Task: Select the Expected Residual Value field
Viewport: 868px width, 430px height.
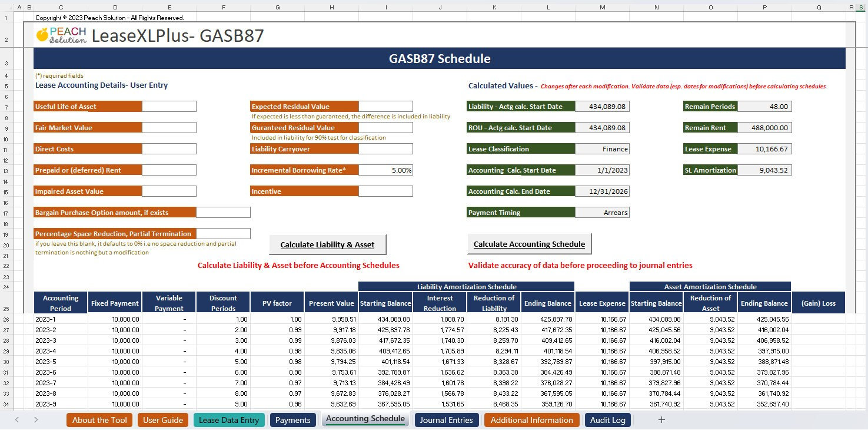Action: (x=385, y=107)
